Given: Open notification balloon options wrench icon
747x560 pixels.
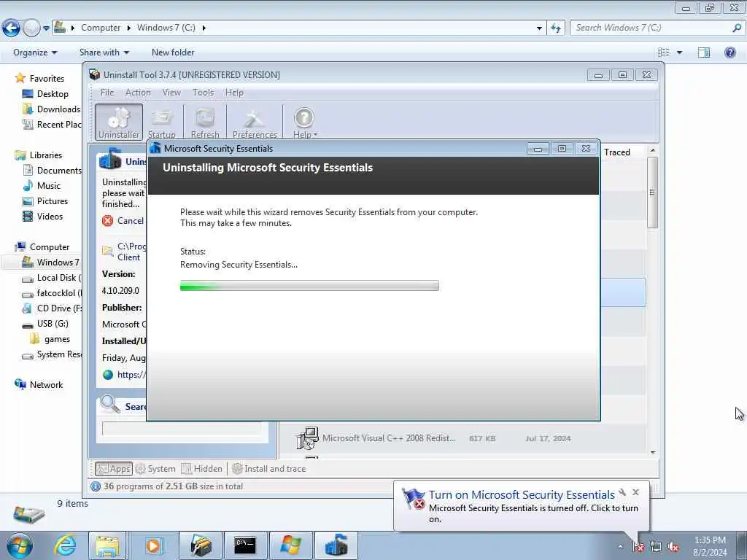Looking at the screenshot, I should (622, 492).
